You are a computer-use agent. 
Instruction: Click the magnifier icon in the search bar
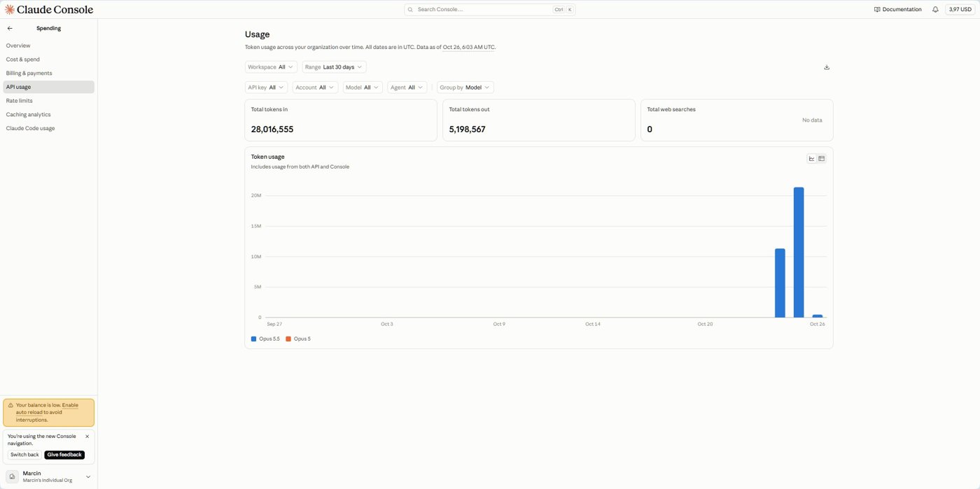click(411, 10)
